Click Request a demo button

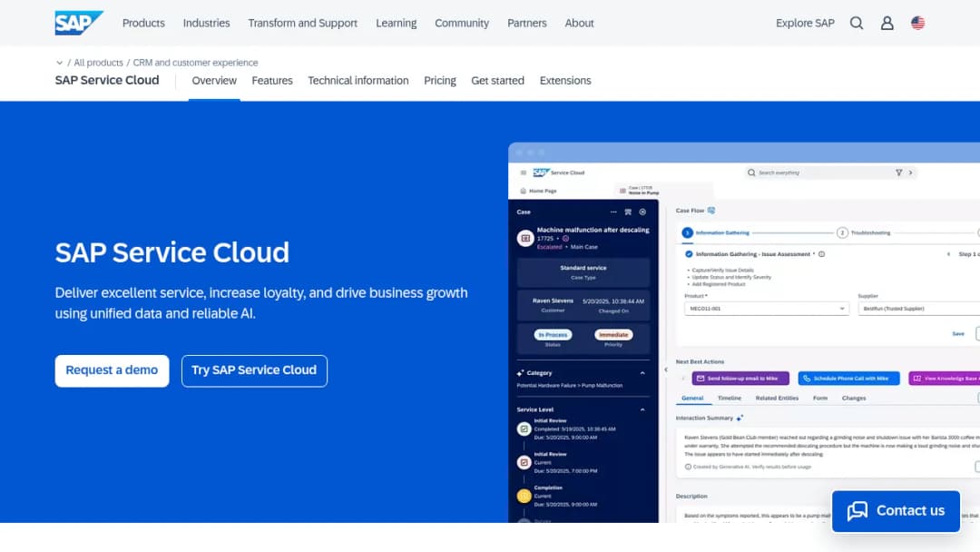coord(112,370)
